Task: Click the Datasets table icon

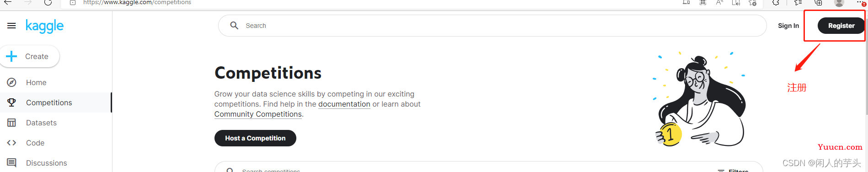Action: click(x=11, y=123)
